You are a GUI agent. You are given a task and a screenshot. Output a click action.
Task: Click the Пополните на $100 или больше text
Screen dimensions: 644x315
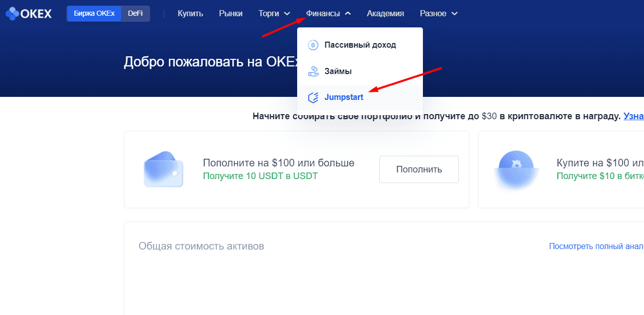[x=278, y=163]
